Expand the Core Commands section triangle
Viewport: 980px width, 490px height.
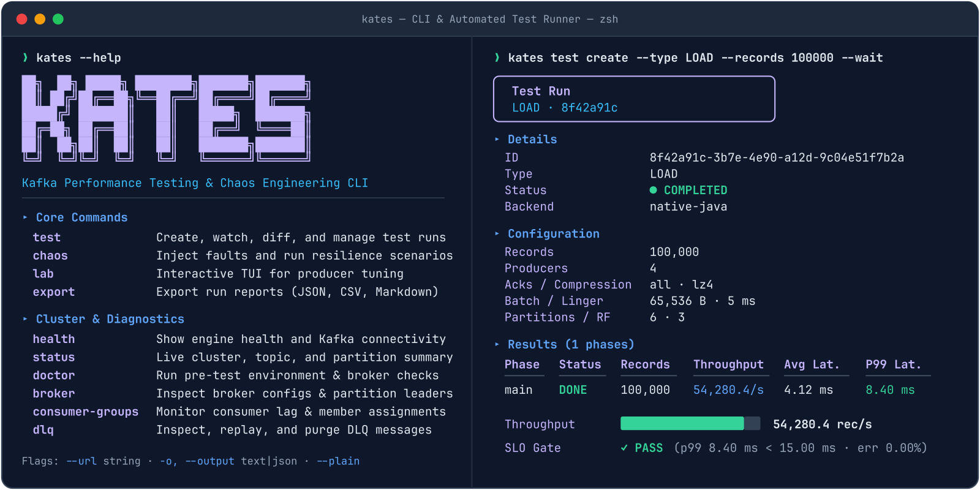pos(25,217)
